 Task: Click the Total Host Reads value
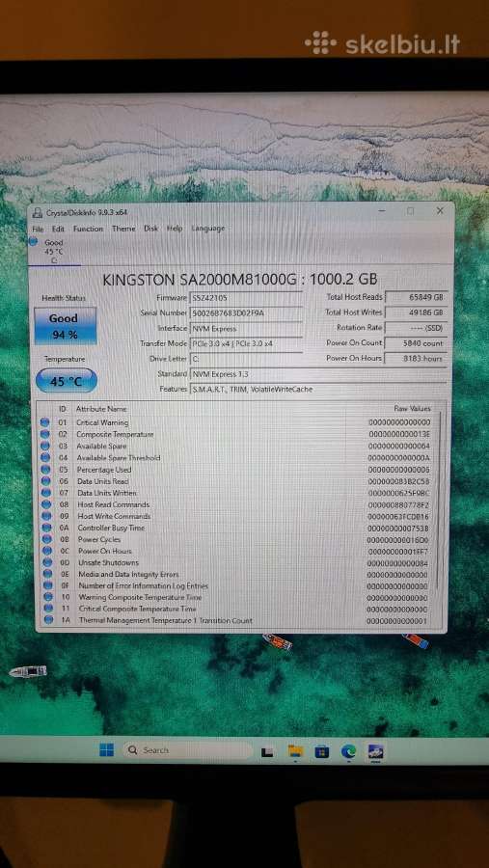[416, 297]
